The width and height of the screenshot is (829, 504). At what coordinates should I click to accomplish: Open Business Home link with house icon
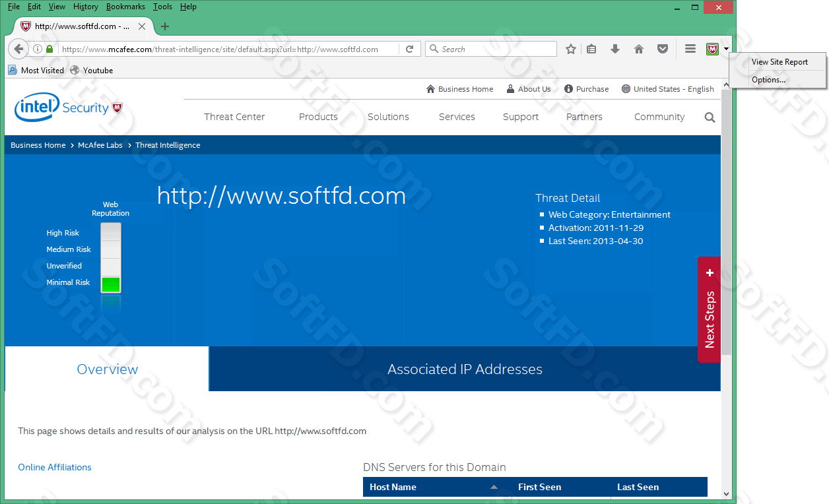(459, 89)
